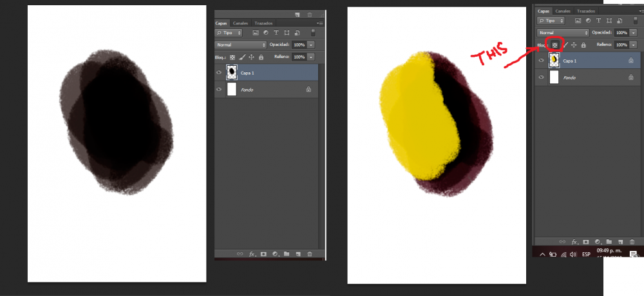
Task: Click Fondo lock icon in left panel
Action: [x=308, y=89]
